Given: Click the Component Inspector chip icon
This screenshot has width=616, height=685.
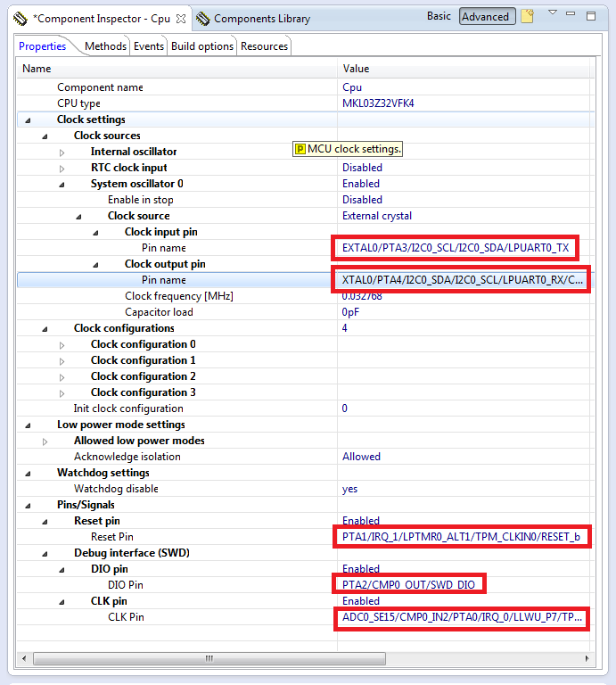Looking at the screenshot, I should click(21, 19).
